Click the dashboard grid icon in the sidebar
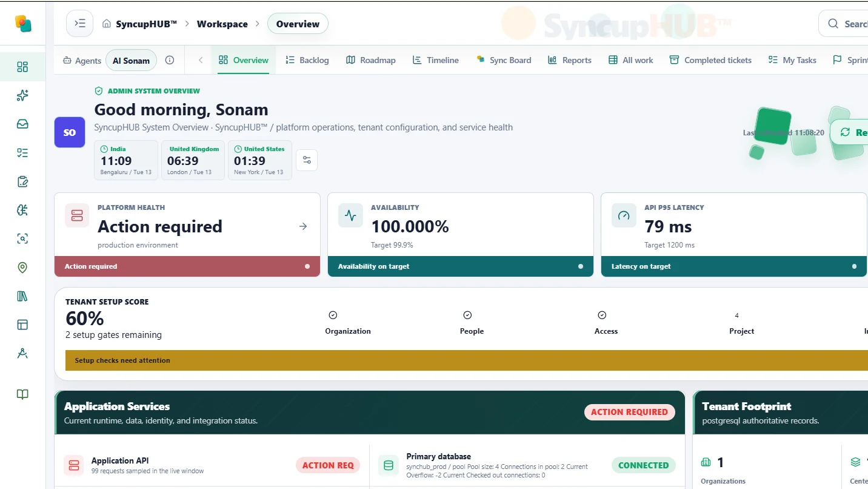This screenshot has height=489, width=868. (x=22, y=67)
